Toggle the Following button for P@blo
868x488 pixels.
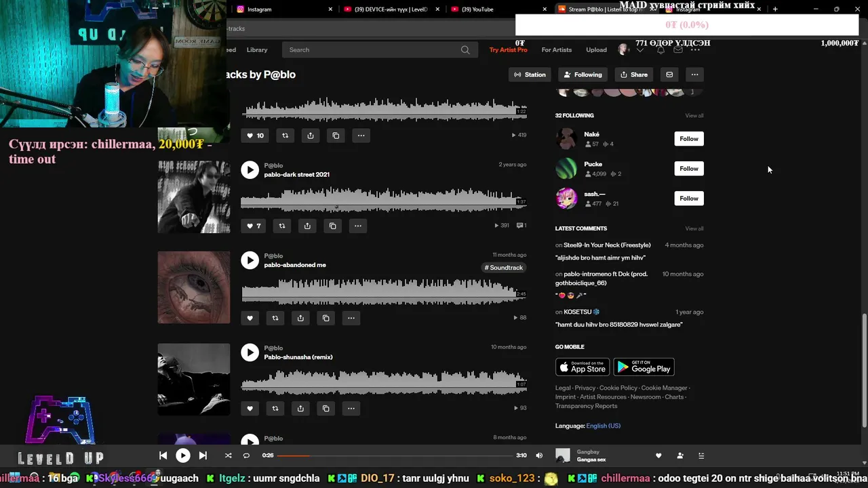click(583, 75)
